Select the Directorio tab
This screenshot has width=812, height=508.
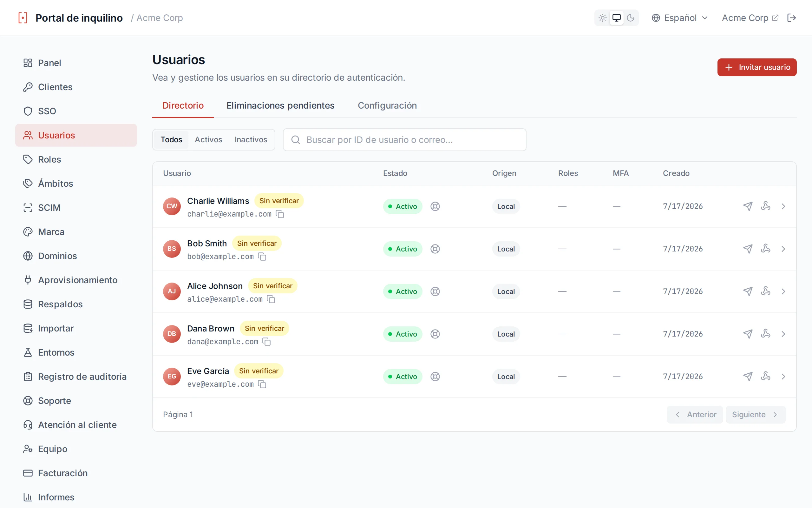(183, 105)
